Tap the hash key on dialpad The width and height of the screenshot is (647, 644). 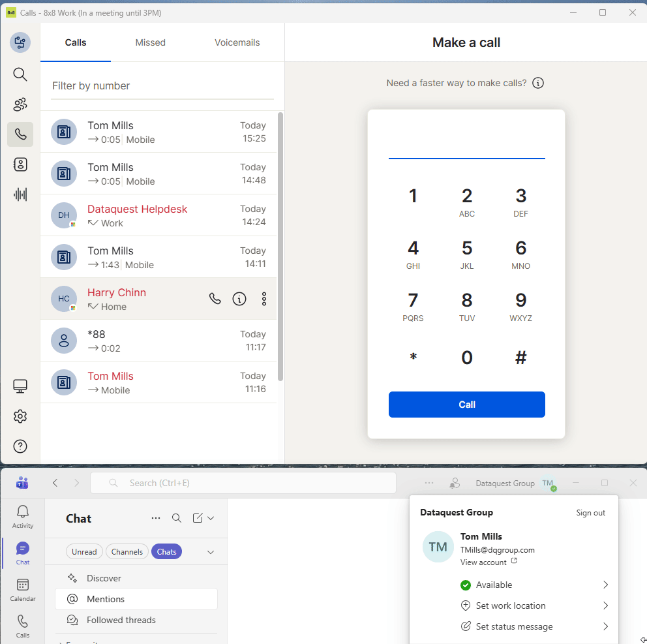coord(520,358)
